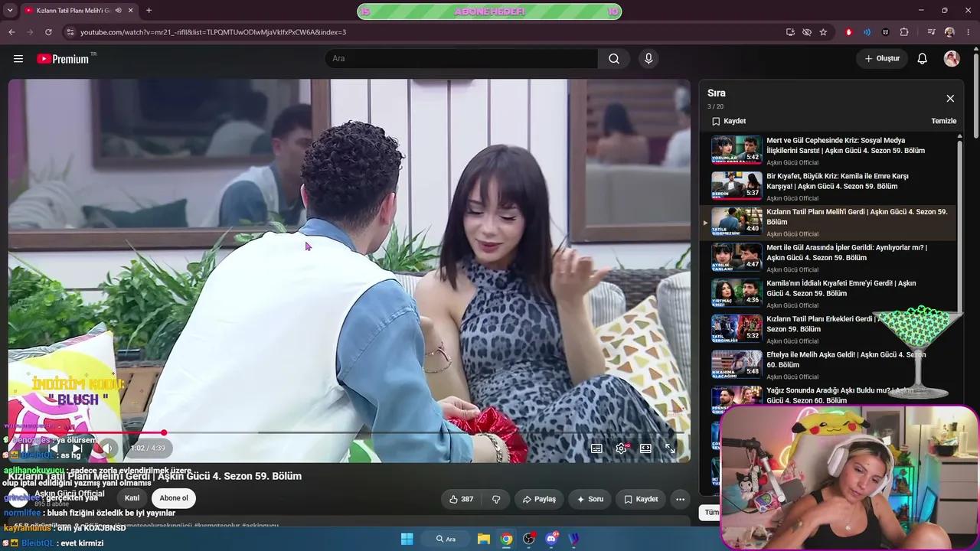Image resolution: width=980 pixels, height=551 pixels.
Task: Play Eftelya ile Melih Aşka Geldi thumbnail
Action: (x=737, y=364)
